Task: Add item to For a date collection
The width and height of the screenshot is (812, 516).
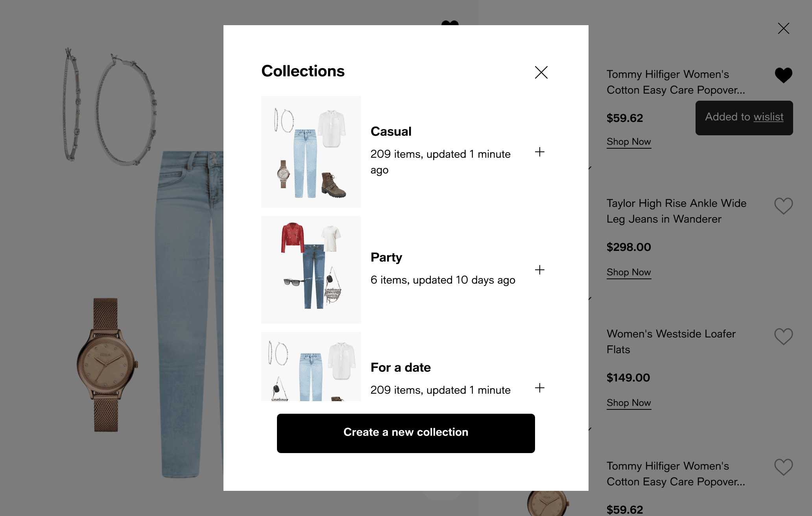Action: pos(540,388)
